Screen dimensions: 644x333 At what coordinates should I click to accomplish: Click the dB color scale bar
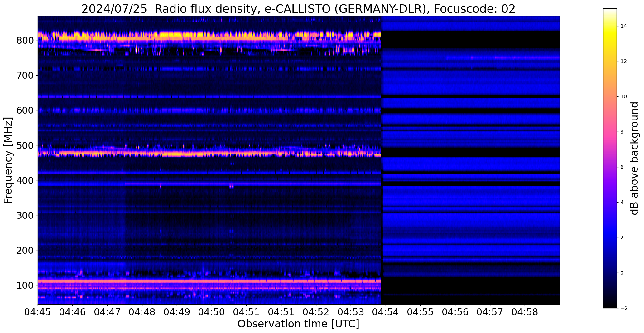[610, 158]
